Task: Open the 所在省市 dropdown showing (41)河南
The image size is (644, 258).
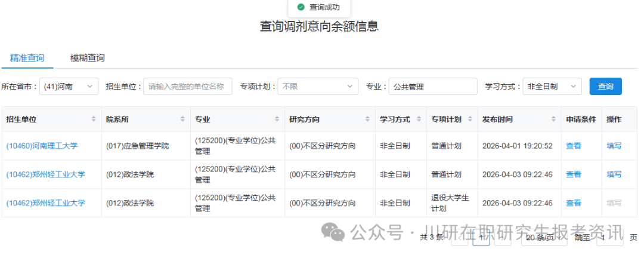Action: pos(69,87)
